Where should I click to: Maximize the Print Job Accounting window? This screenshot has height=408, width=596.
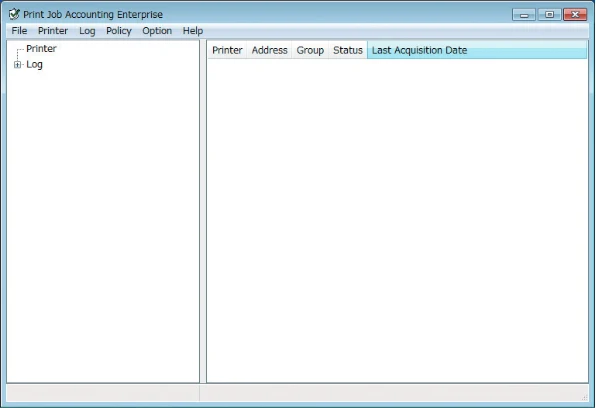[549, 14]
